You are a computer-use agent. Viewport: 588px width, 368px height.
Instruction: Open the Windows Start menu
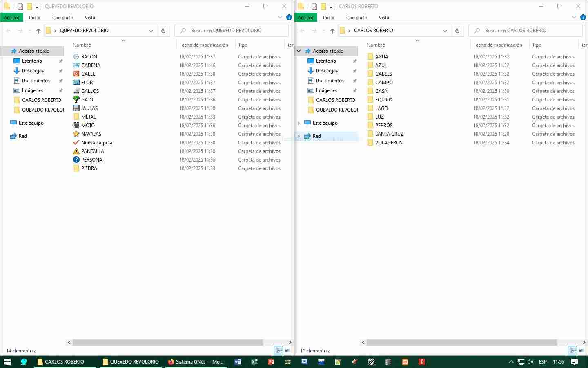click(x=7, y=362)
